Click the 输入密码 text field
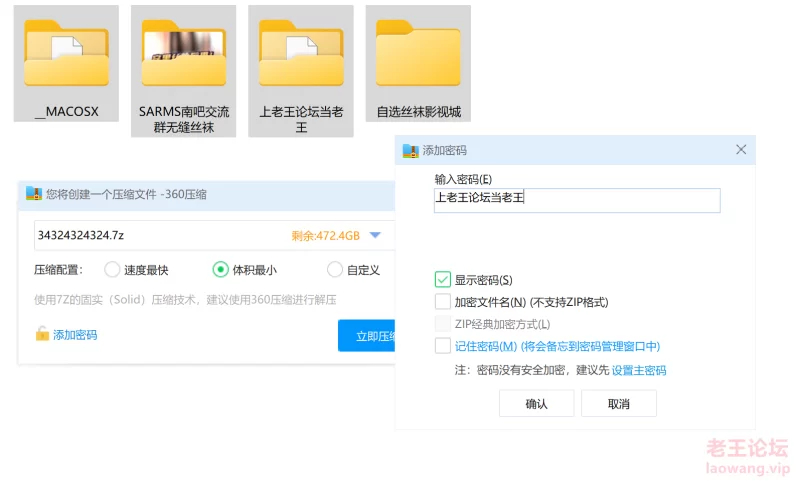The height and width of the screenshot is (481, 800). click(577, 200)
